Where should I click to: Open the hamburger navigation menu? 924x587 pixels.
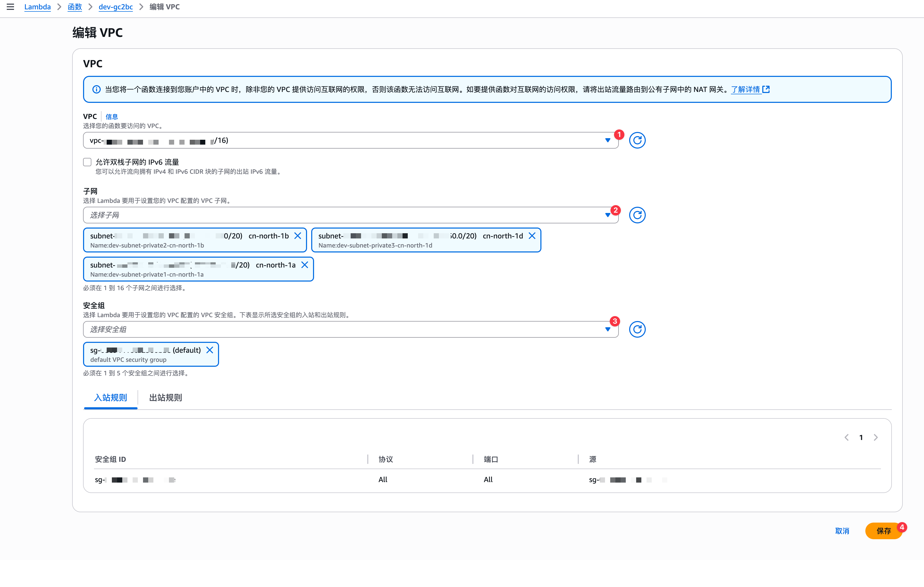pos(10,7)
